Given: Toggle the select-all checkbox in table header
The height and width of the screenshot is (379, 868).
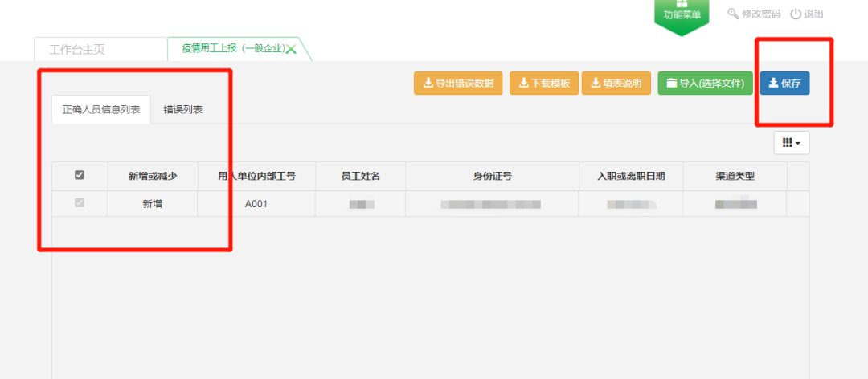Looking at the screenshot, I should tap(79, 175).
